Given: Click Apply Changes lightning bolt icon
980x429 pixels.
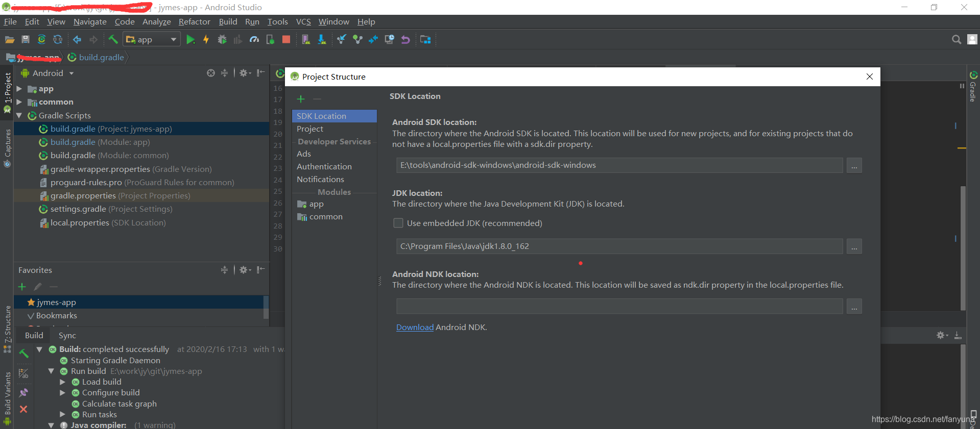Looking at the screenshot, I should click(206, 39).
